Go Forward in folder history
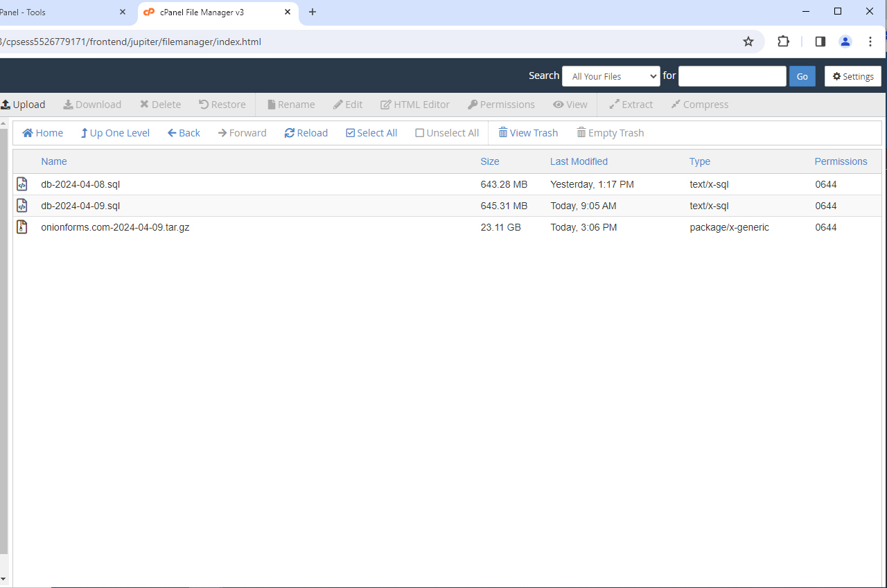Screen dimensions: 887x588 (242, 133)
